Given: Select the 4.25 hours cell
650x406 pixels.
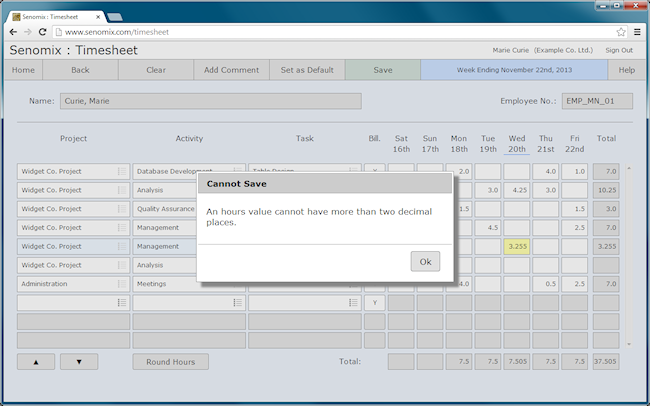Looking at the screenshot, I should (x=517, y=190).
